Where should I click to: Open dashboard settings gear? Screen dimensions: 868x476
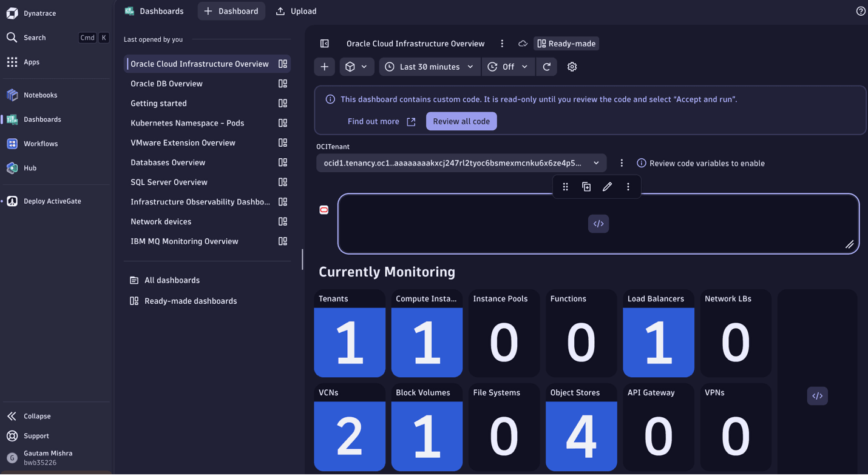point(572,67)
